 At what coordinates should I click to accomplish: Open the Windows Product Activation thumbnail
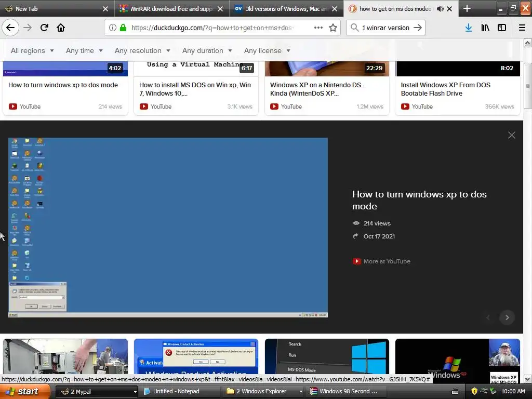[196, 356]
